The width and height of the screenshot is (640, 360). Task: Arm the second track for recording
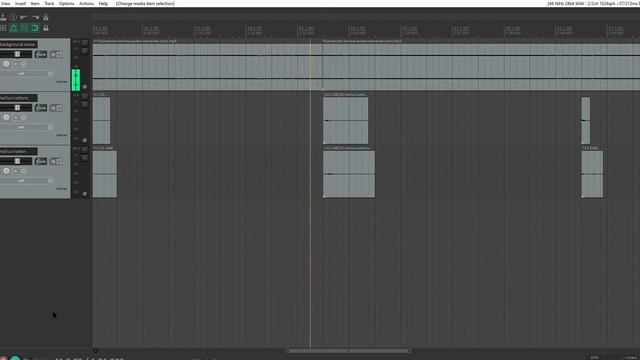pos(6,117)
